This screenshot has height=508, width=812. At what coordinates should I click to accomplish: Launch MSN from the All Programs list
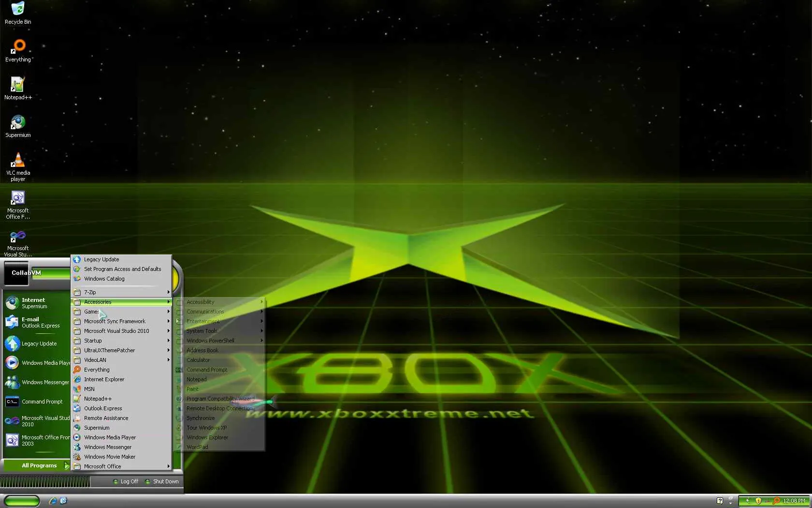point(121,389)
